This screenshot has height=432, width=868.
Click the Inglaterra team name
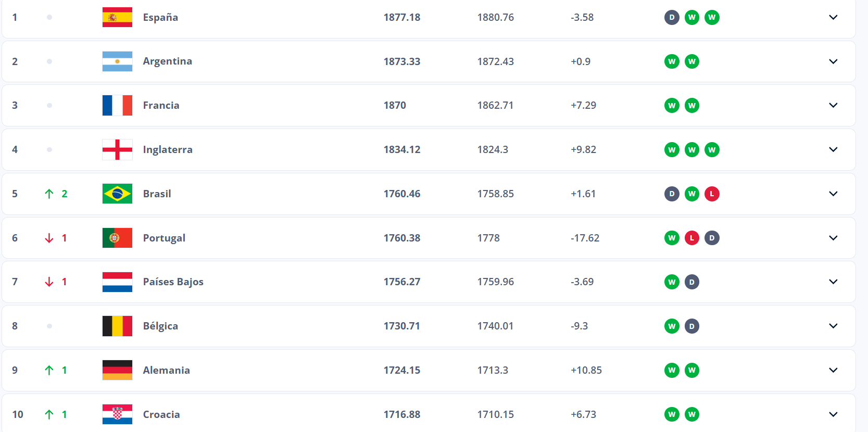pyautogui.click(x=168, y=150)
